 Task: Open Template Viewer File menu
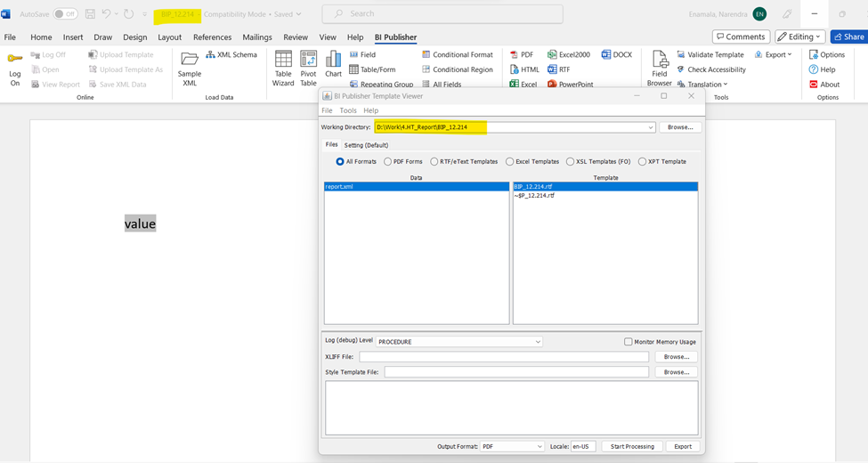click(x=327, y=110)
